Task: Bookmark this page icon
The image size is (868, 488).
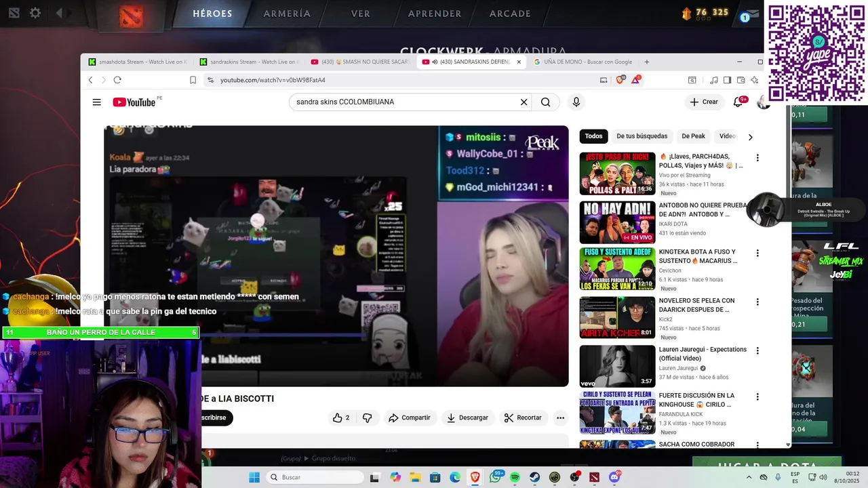Action: pyautogui.click(x=193, y=80)
